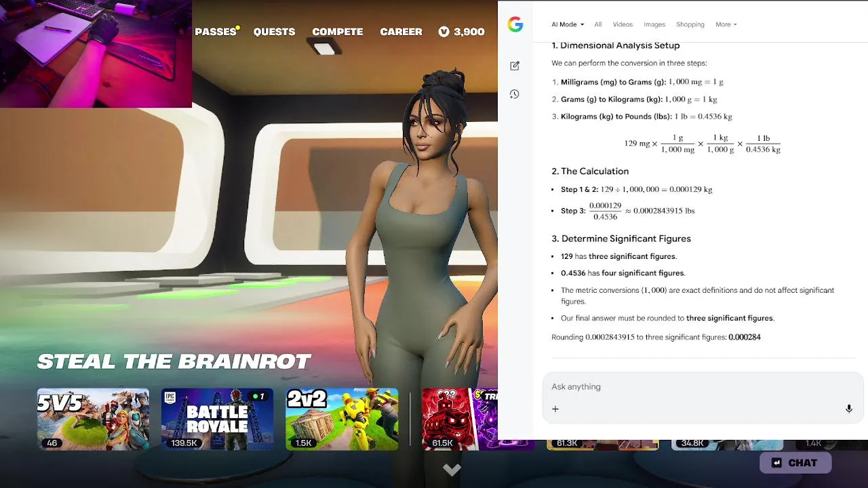Click the Steal the Brainrot title

(x=174, y=361)
